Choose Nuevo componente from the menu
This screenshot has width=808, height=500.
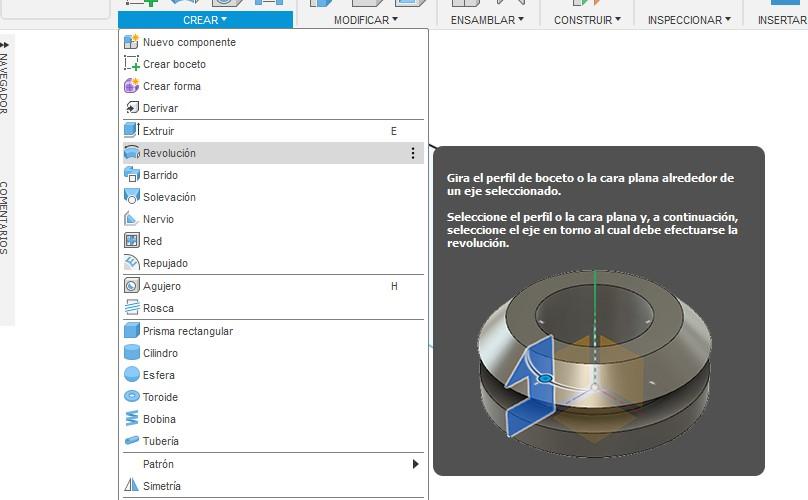[273, 42]
